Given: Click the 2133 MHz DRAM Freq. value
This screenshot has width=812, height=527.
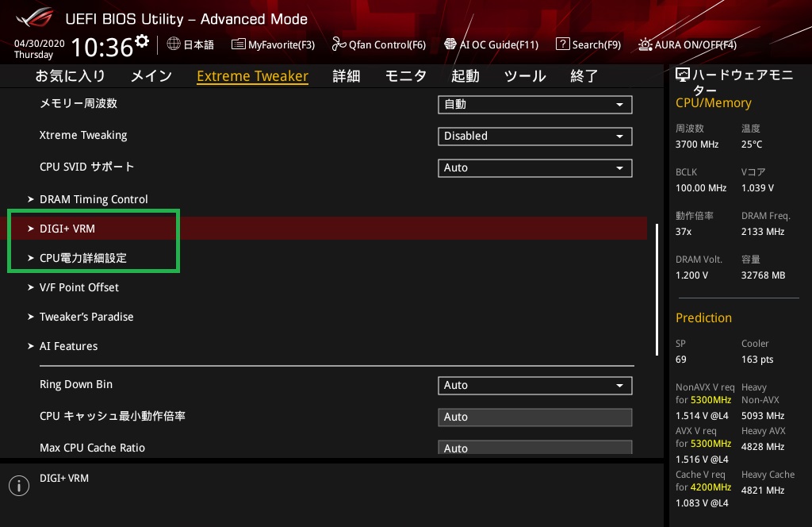Looking at the screenshot, I should point(763,232).
